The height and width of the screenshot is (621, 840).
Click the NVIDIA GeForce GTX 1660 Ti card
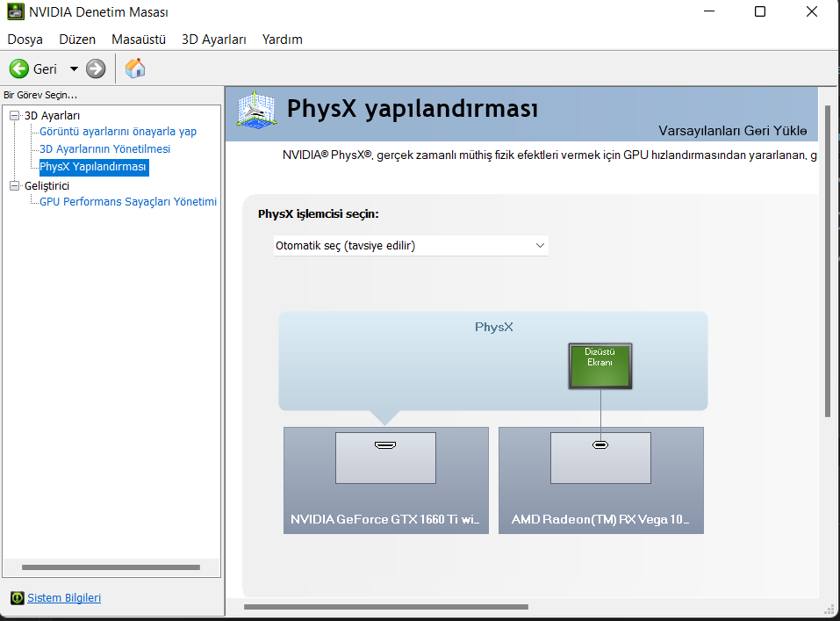(x=385, y=480)
